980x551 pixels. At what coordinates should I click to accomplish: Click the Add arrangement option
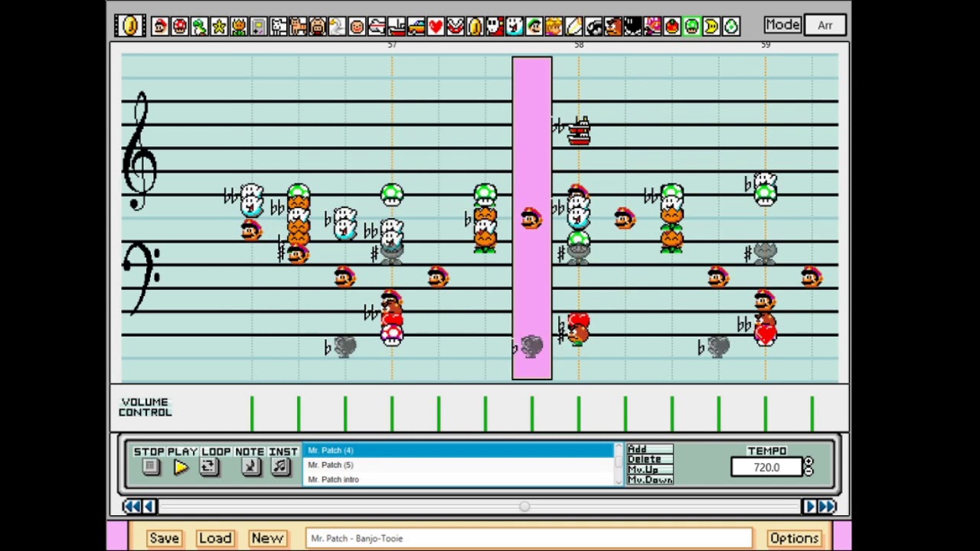click(650, 449)
